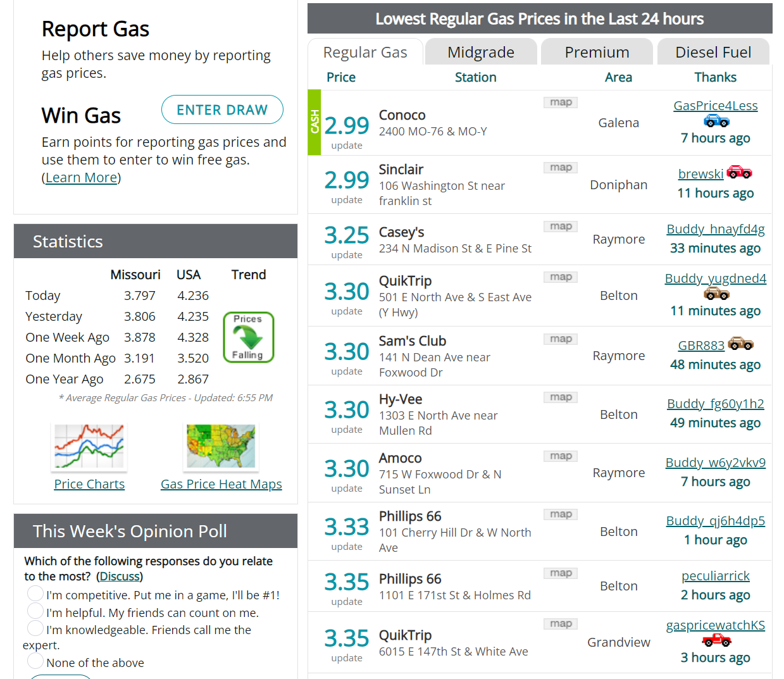
Task: Click the Gas Price Heat Maps icon
Action: (221, 445)
